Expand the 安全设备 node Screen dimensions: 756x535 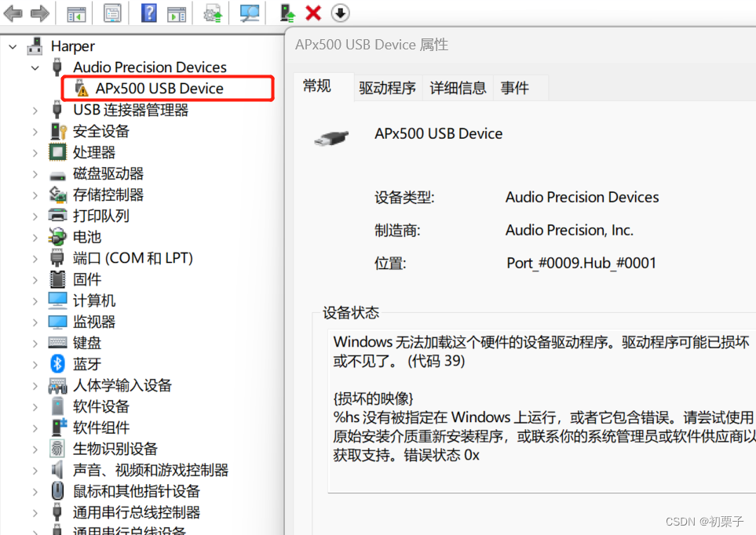click(x=35, y=132)
